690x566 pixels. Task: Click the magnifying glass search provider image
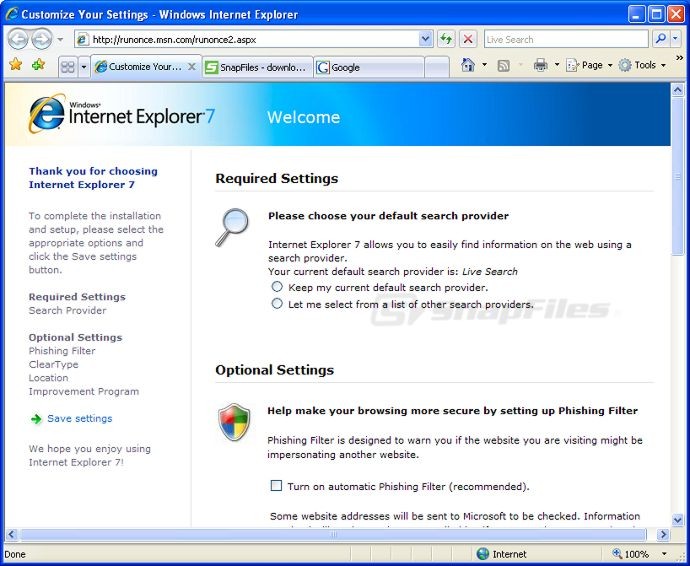pyautogui.click(x=232, y=227)
